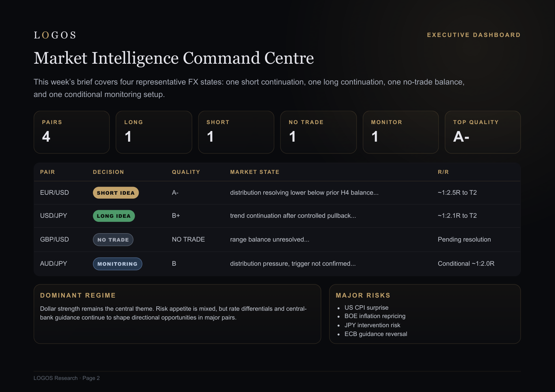Select the '~1:2.5R to T2' value
The height and width of the screenshot is (392, 555).
[457, 193]
